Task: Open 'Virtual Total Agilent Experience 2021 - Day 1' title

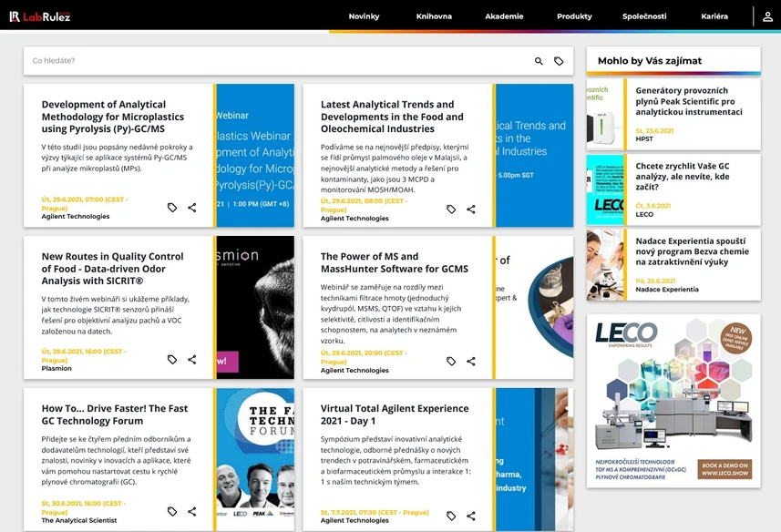Action: (395, 414)
